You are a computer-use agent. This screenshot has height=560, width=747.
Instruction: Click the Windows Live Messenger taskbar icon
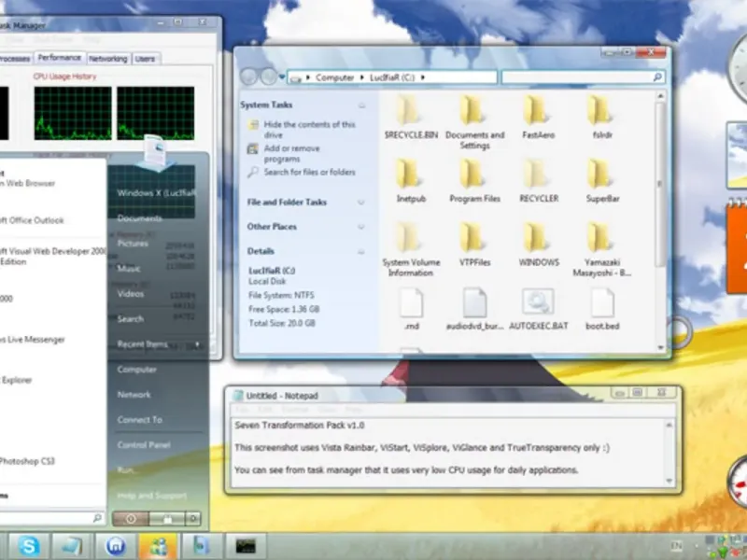coord(158,546)
